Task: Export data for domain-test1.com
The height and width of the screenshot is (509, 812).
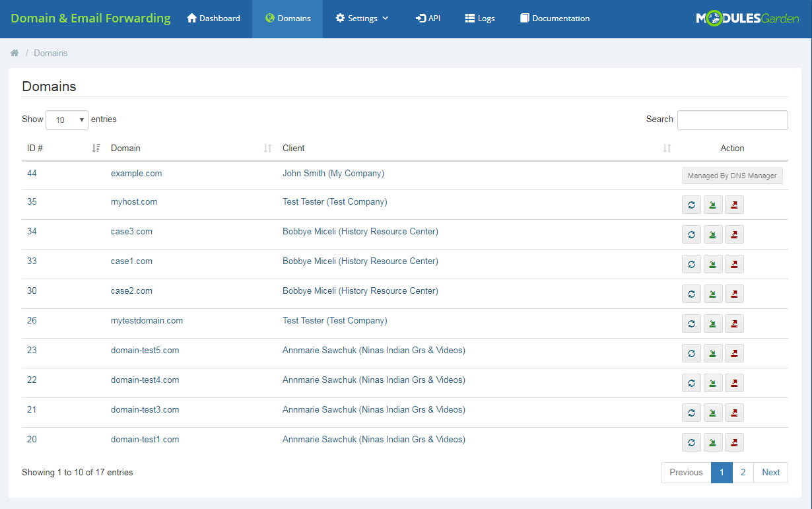Action: click(x=734, y=442)
